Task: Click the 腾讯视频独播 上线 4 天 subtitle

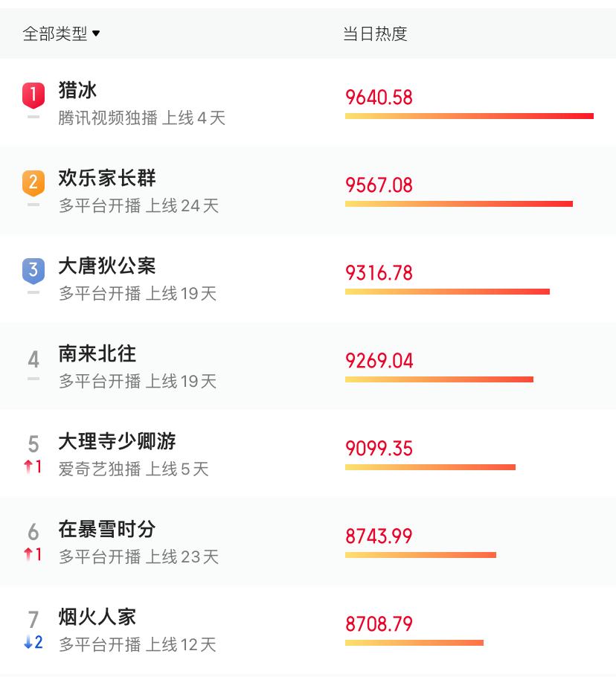Action: 142,118
